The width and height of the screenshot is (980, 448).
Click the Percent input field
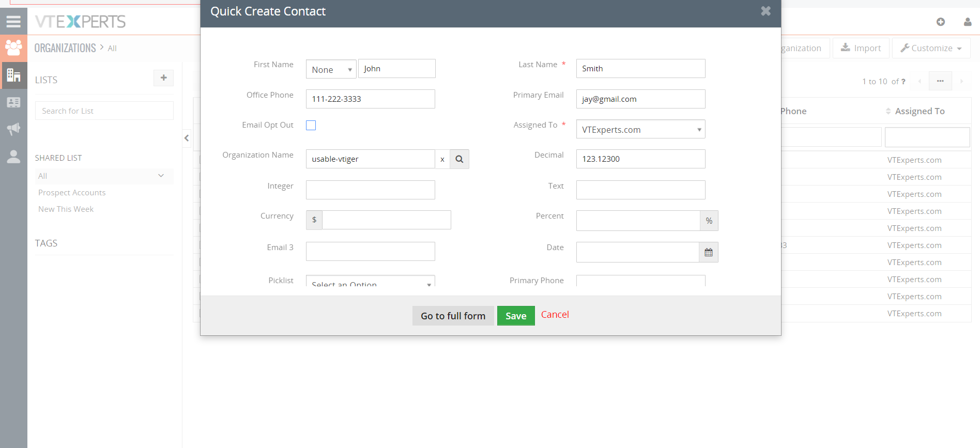[638, 221]
